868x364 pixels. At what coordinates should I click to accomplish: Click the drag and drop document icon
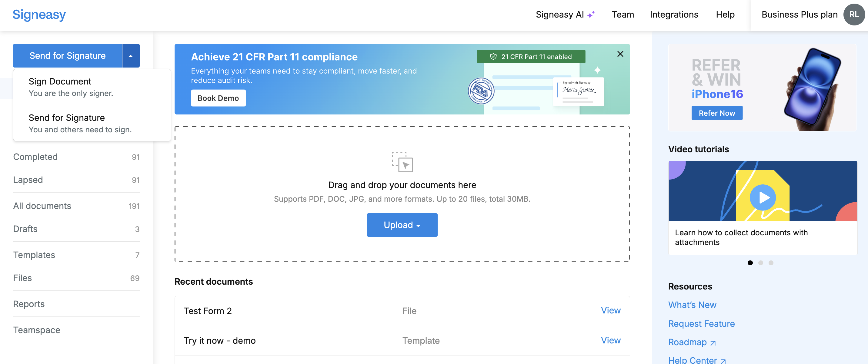402,162
